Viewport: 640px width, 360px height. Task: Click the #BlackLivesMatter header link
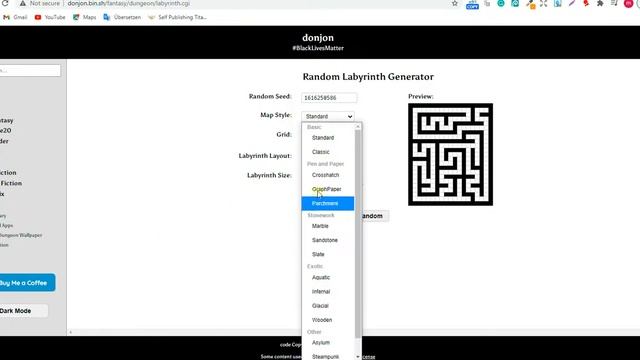[318, 48]
